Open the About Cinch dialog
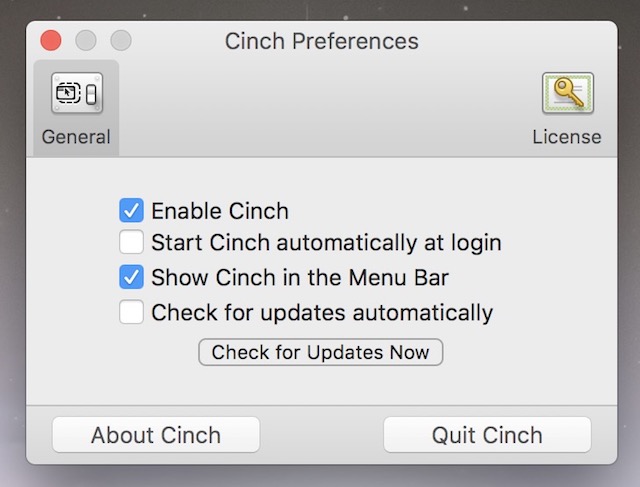 pyautogui.click(x=156, y=435)
